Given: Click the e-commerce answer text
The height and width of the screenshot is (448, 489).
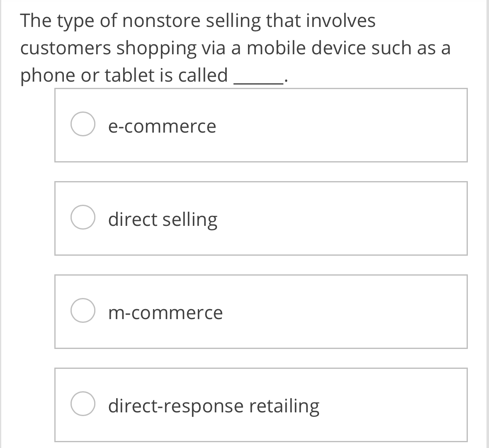Looking at the screenshot, I should pos(162,126).
